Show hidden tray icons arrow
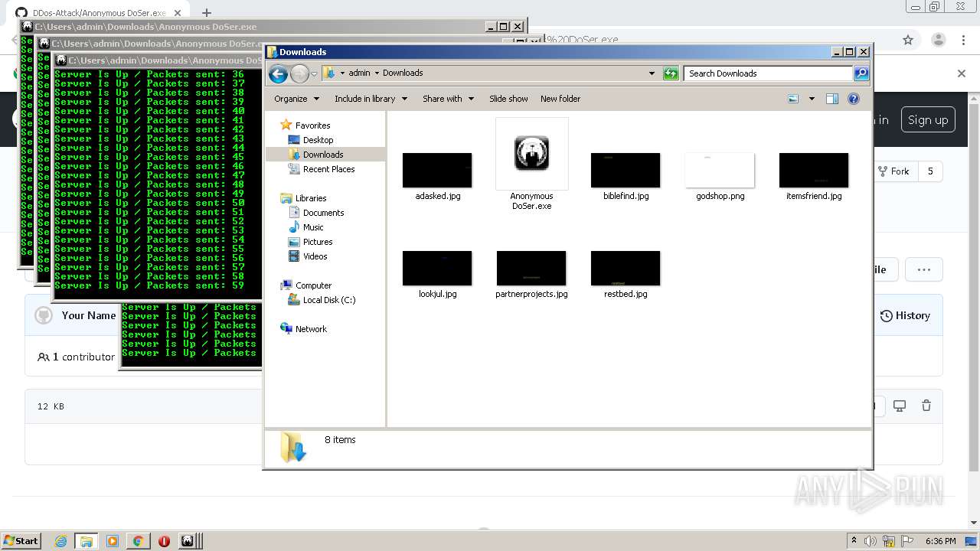 pos(854,541)
